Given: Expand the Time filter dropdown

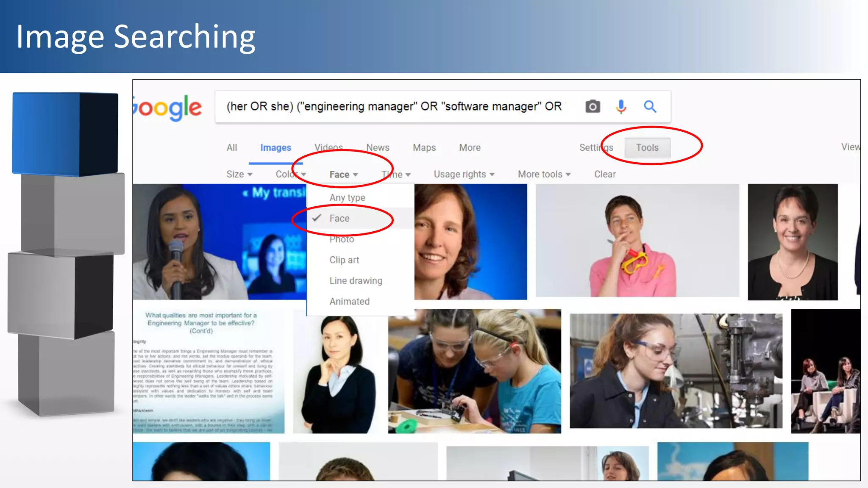Looking at the screenshot, I should point(396,174).
